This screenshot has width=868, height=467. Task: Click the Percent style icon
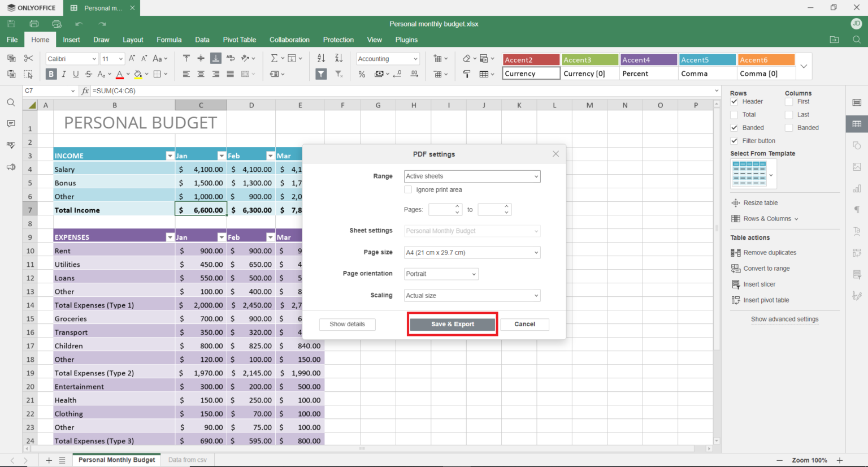click(361, 74)
